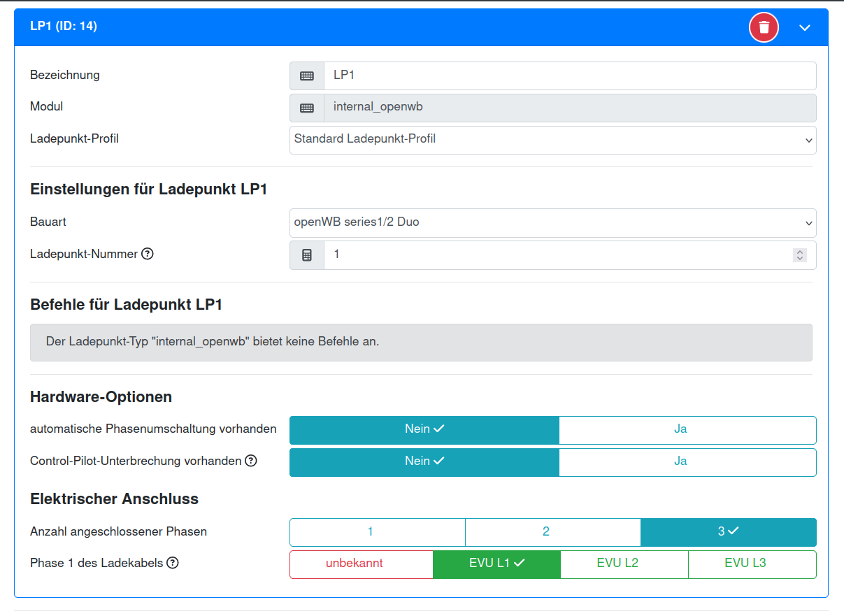
Task: Open the Bauart dropdown
Action: pos(553,223)
